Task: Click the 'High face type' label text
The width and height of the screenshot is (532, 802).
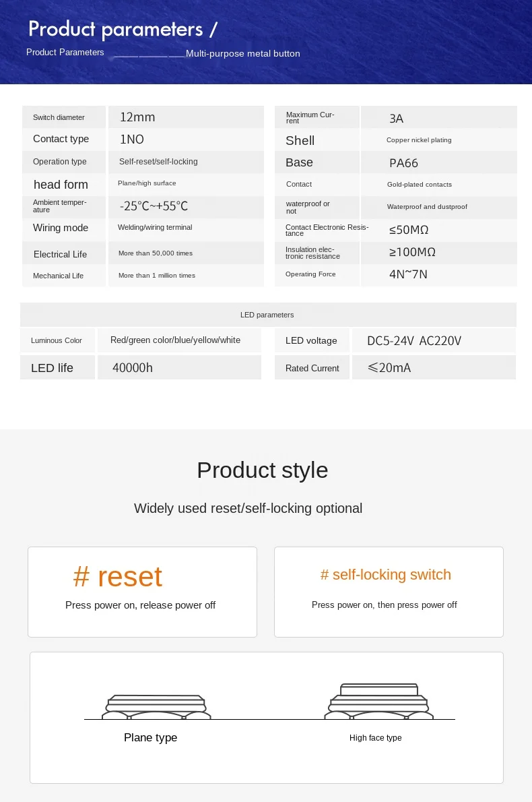Action: point(376,737)
